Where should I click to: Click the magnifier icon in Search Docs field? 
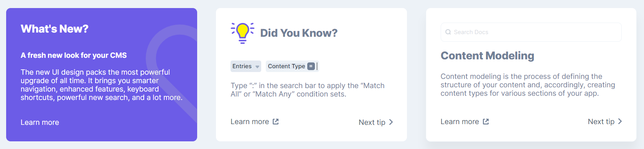[448, 32]
